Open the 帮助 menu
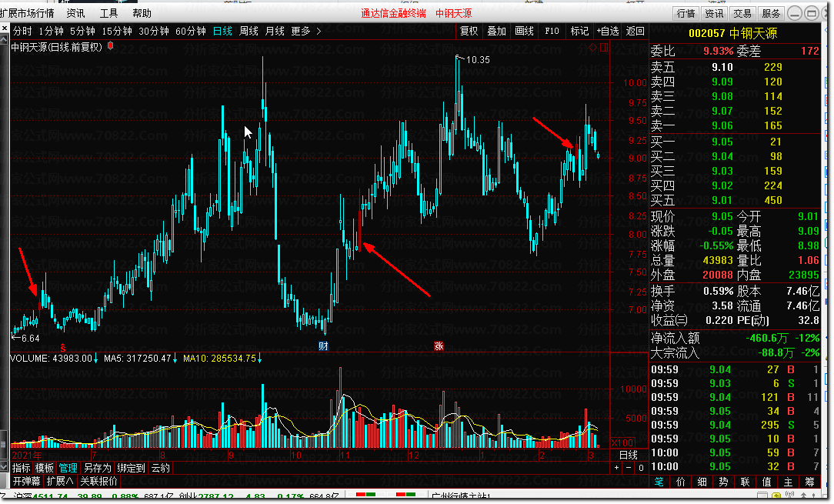The image size is (834, 504). click(x=142, y=13)
